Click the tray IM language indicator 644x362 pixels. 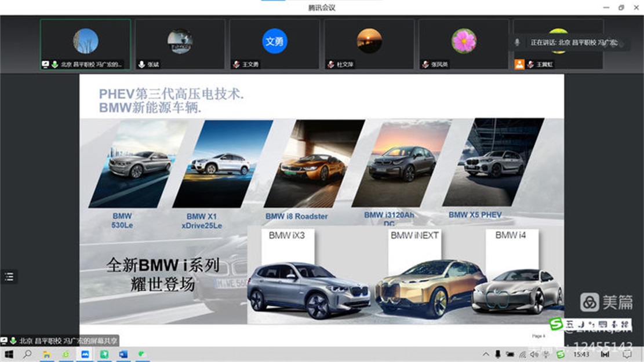click(x=605, y=354)
